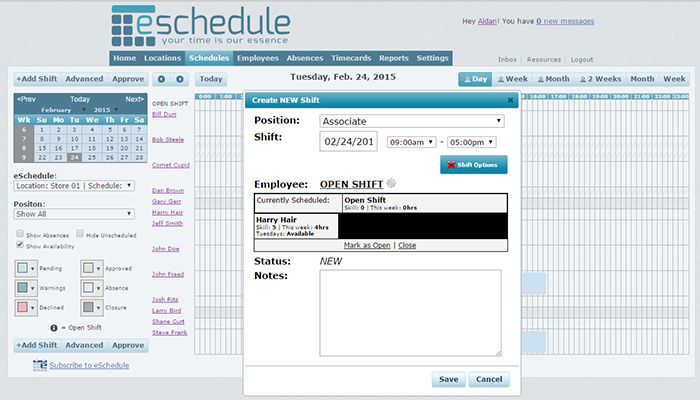Close the Create NEW Shift dialog

click(510, 100)
